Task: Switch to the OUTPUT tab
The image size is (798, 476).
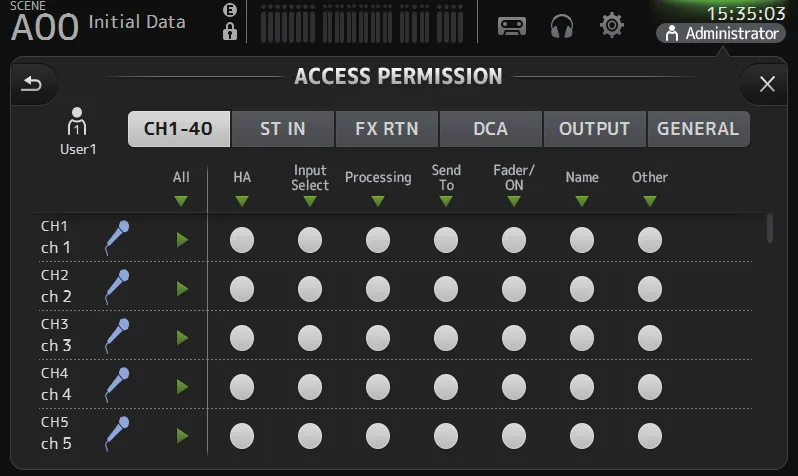Action: click(594, 129)
